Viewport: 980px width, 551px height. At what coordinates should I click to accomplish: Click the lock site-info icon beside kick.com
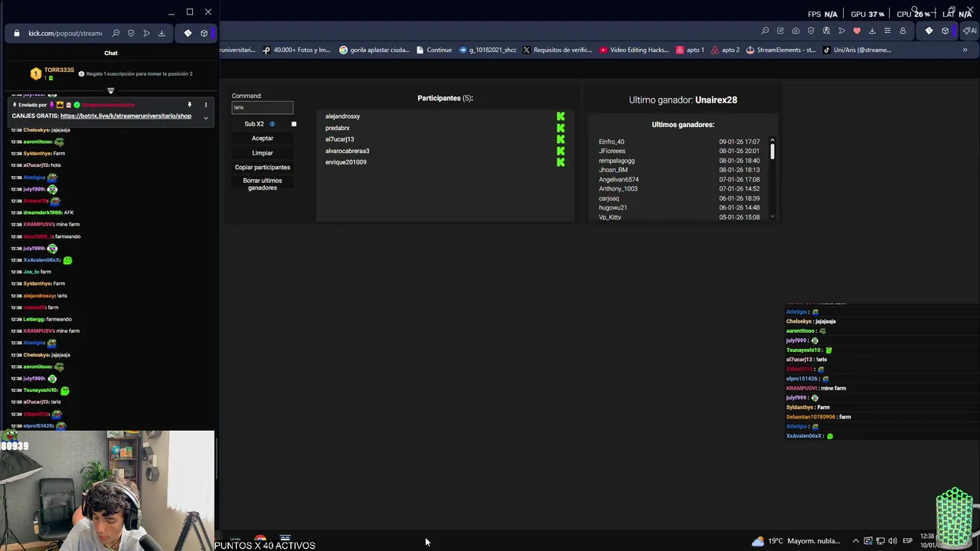[x=16, y=33]
